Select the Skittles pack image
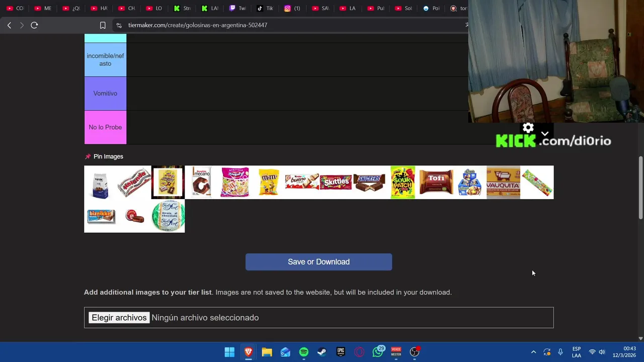Image resolution: width=644 pixels, height=362 pixels. tap(336, 183)
